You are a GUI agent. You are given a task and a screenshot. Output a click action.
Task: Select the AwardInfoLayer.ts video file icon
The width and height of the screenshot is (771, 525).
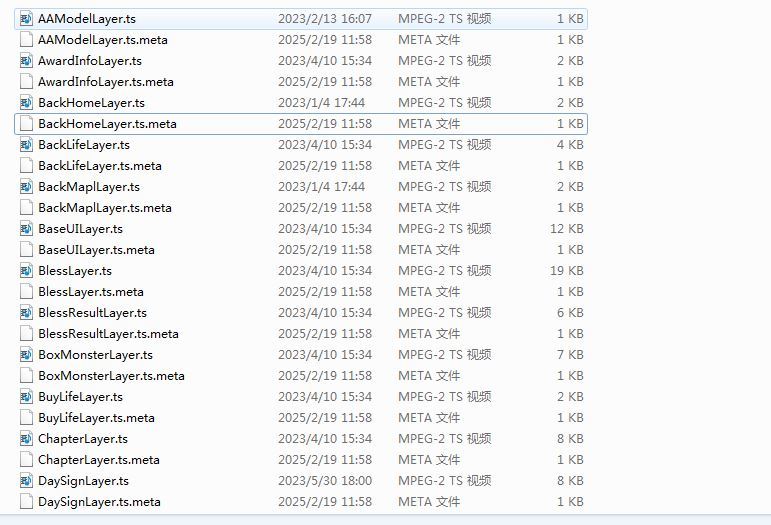pyautogui.click(x=27, y=61)
